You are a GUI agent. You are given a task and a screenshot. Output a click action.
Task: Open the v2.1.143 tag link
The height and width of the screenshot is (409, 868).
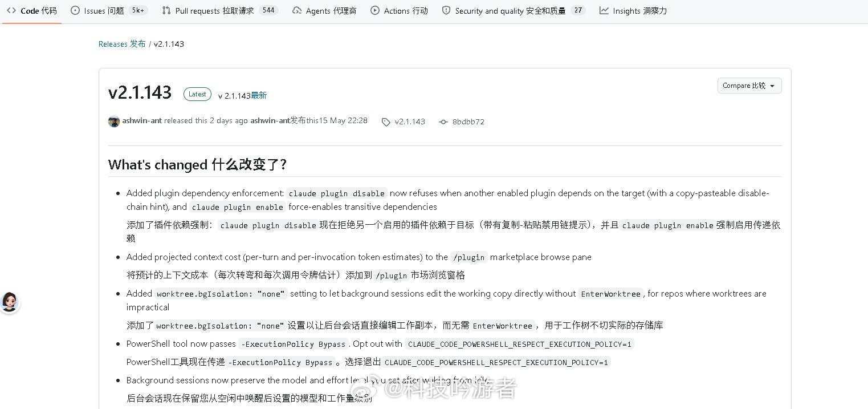pyautogui.click(x=410, y=122)
